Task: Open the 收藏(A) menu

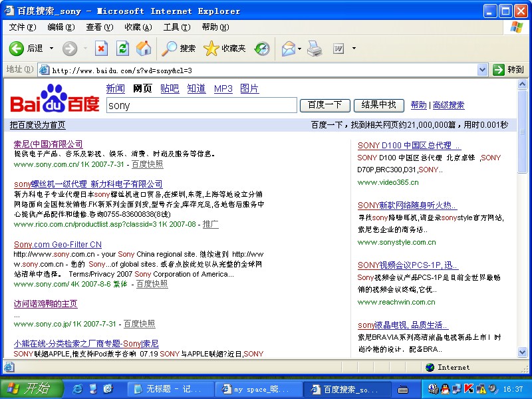Action: point(138,27)
